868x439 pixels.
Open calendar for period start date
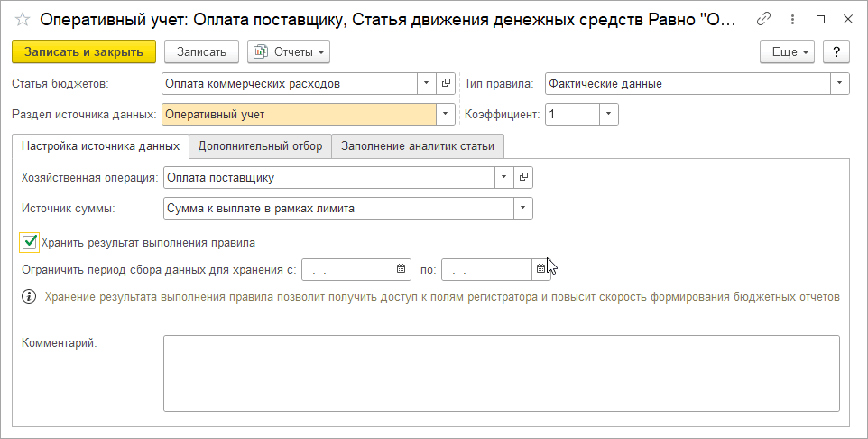(402, 269)
